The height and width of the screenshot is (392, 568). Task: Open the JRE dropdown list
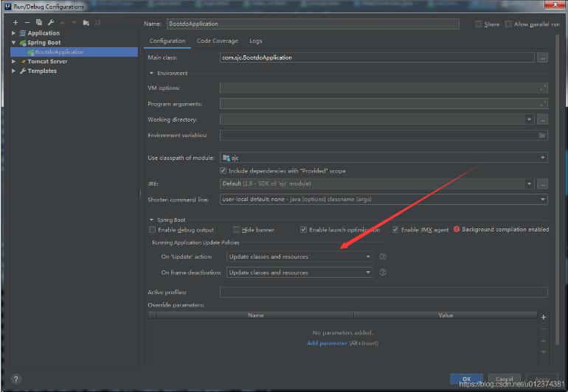pyautogui.click(x=529, y=184)
